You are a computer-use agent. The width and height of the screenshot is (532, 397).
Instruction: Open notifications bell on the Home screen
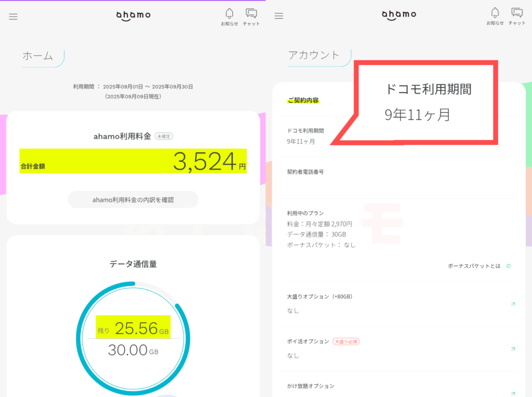tap(229, 17)
